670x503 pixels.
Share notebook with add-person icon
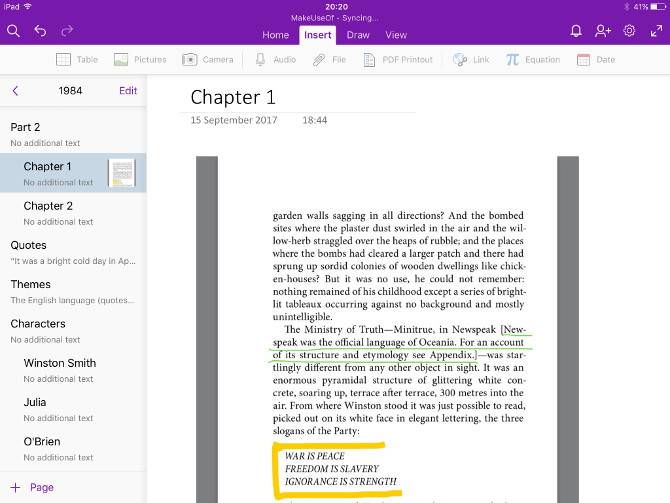point(603,31)
